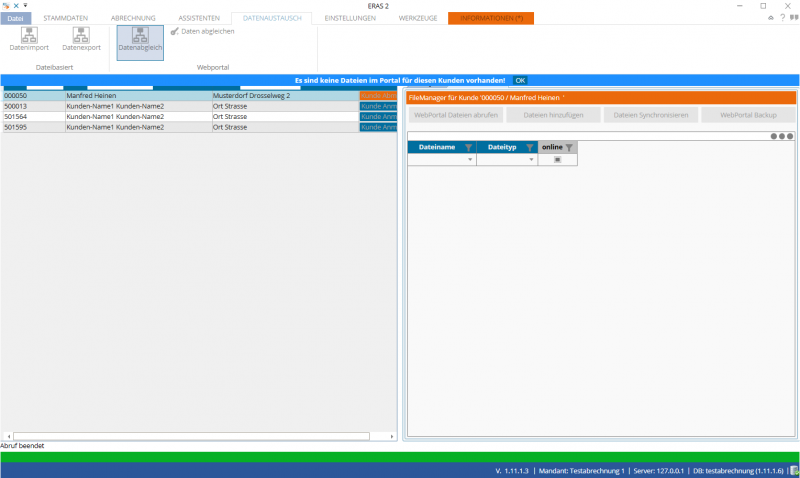Screen dimensions: 800x478
Task: Open the orange INFORMATIONEN (*) tab
Action: [x=491, y=18]
